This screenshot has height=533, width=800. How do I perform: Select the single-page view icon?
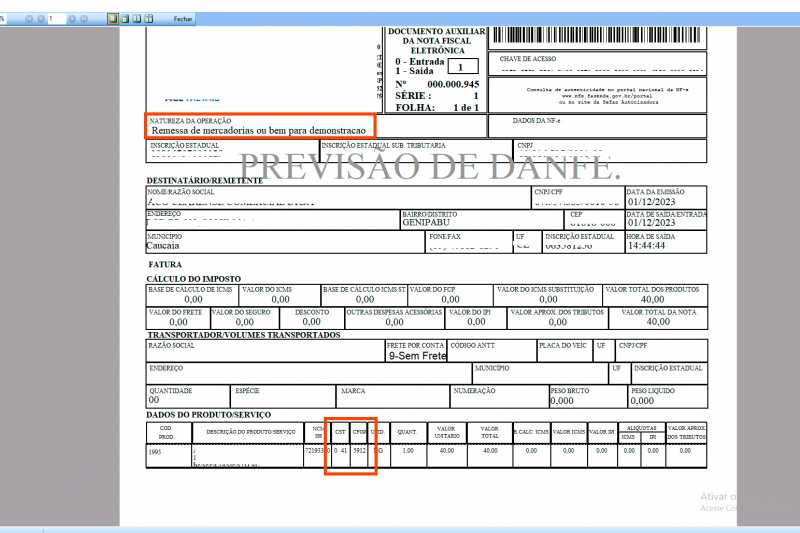[x=113, y=19]
